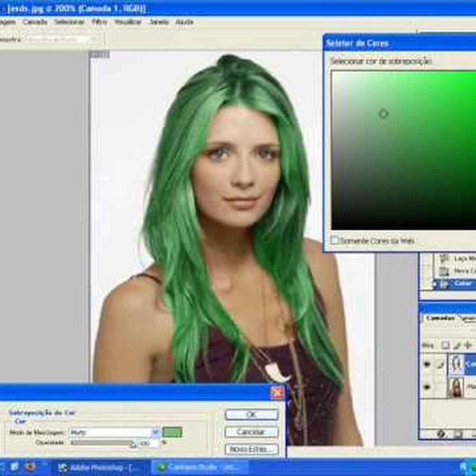This screenshot has width=476, height=476.
Task: Click the layer style icon in Layers panel footer
Action: point(441,434)
